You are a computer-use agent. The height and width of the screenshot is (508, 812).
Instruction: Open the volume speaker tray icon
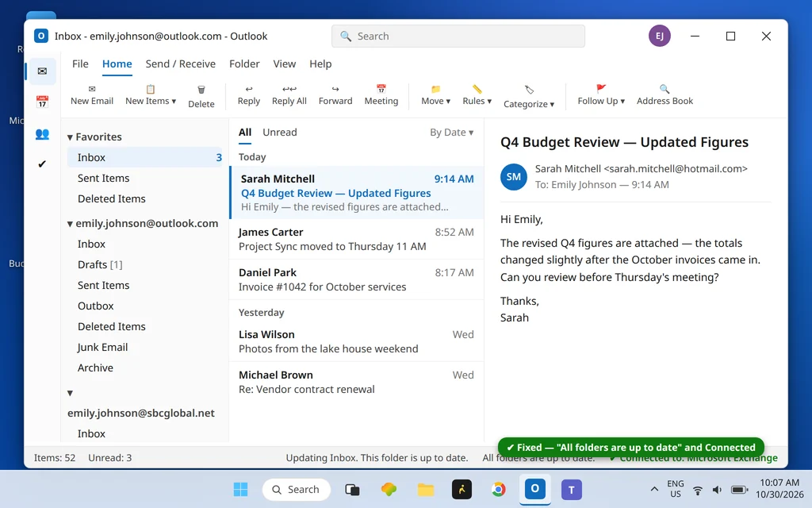717,490
